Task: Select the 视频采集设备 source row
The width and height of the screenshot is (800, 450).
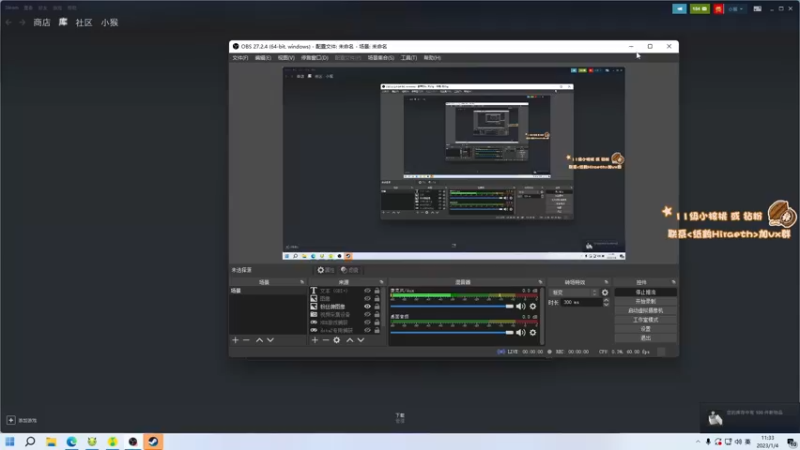Action: (345, 314)
